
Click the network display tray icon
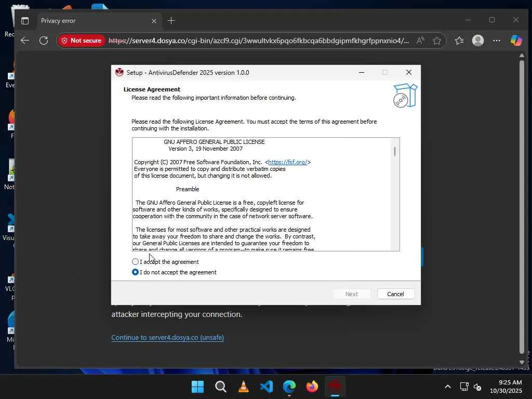(464, 387)
